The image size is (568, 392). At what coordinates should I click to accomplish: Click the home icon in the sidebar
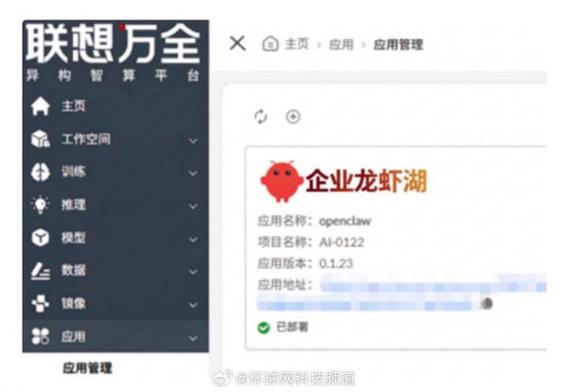coord(41,107)
